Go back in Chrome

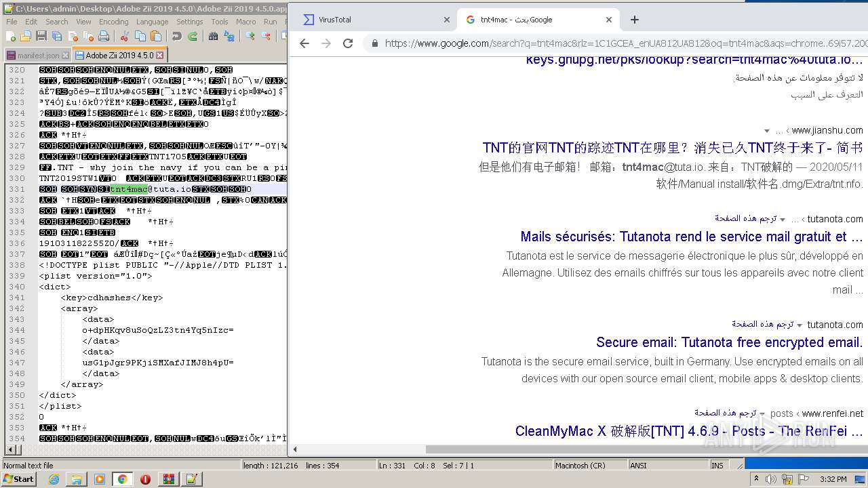pos(304,43)
